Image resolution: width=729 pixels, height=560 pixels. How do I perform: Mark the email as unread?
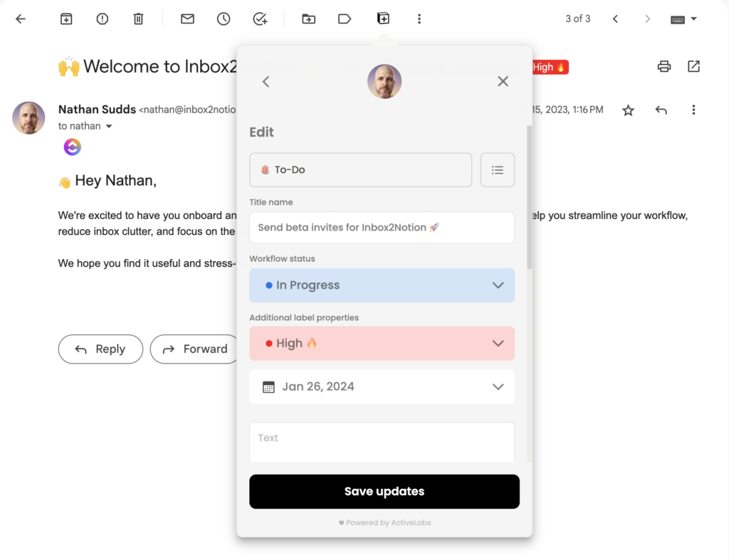187,19
